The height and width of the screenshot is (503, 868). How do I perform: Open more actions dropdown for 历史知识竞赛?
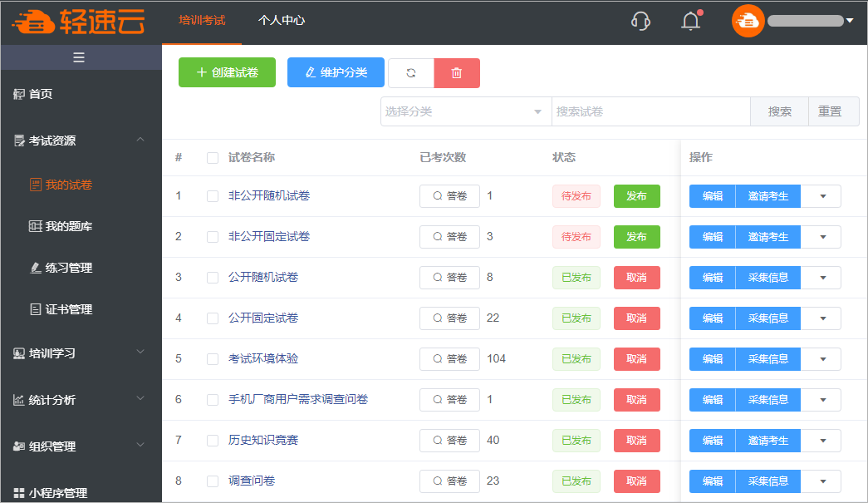click(821, 441)
